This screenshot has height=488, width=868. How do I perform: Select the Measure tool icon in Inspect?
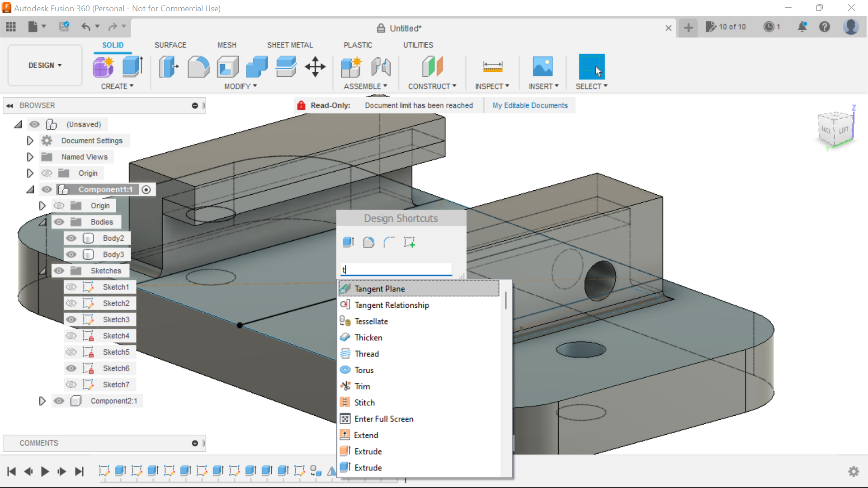pos(493,67)
